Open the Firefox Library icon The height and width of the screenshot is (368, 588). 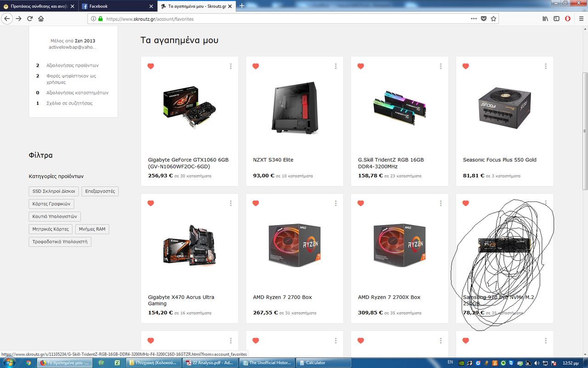(x=545, y=19)
